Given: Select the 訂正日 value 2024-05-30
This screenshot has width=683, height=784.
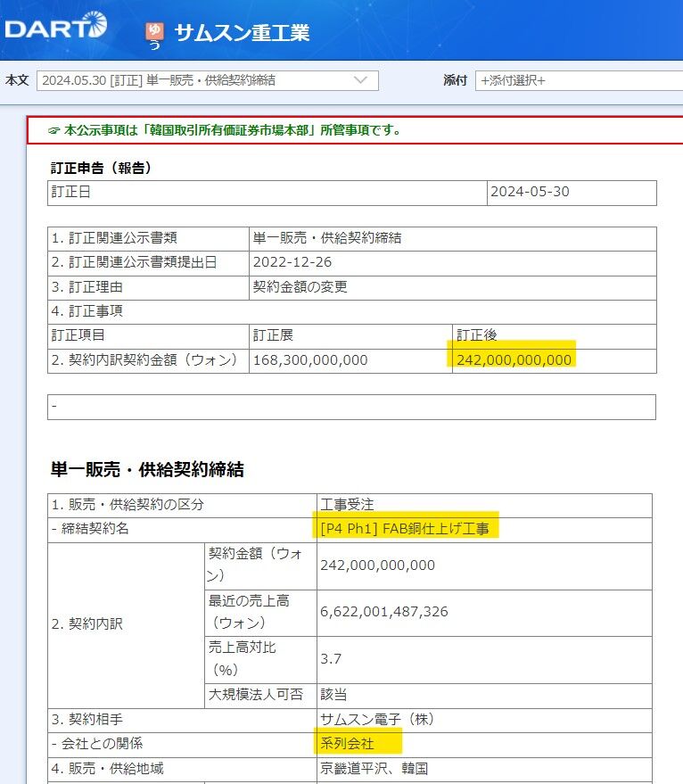Looking at the screenshot, I should (530, 192).
